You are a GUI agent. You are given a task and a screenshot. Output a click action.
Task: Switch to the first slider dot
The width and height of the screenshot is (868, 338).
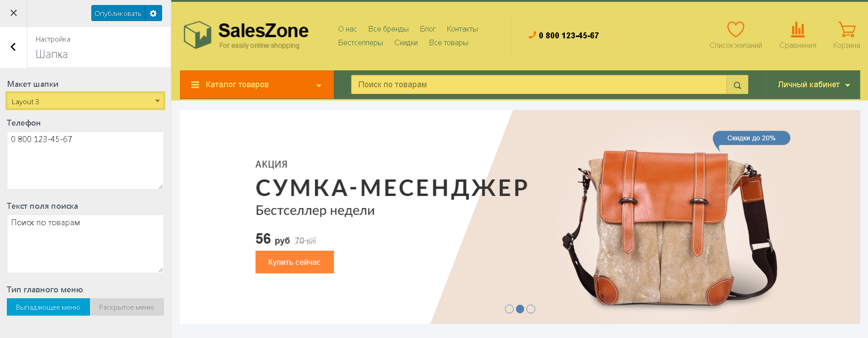[x=509, y=309]
